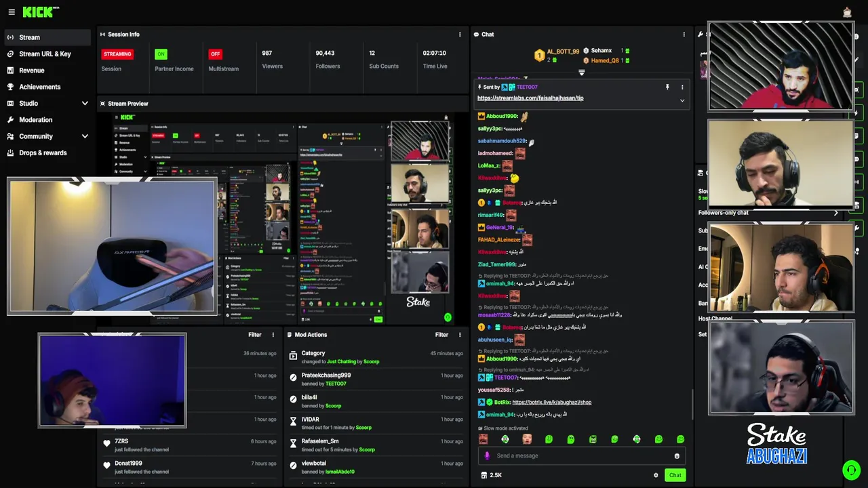The width and height of the screenshot is (868, 488).
Task: Expand Followers-only chat setting chevron
Action: [835, 213]
